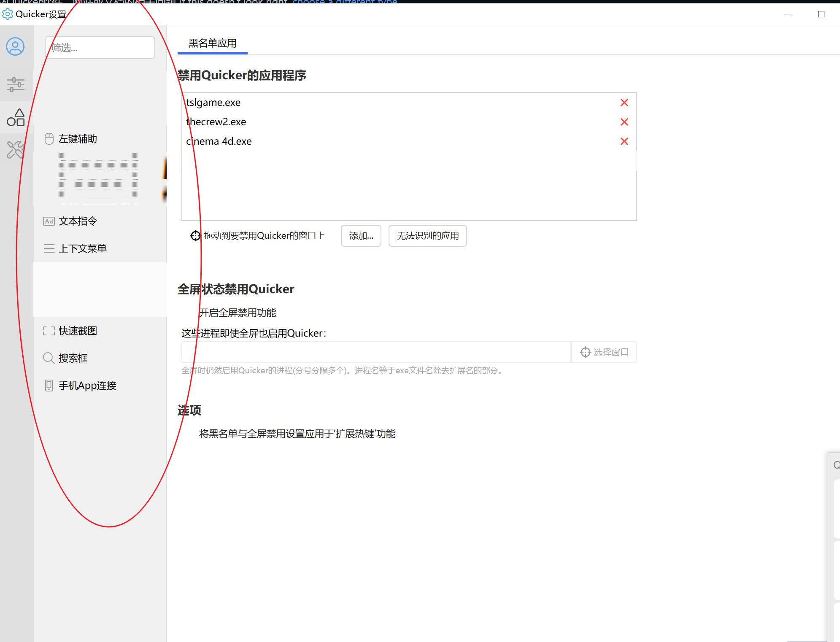Open 文本指令 in the settings list
This screenshot has height=642, width=840.
(100, 221)
